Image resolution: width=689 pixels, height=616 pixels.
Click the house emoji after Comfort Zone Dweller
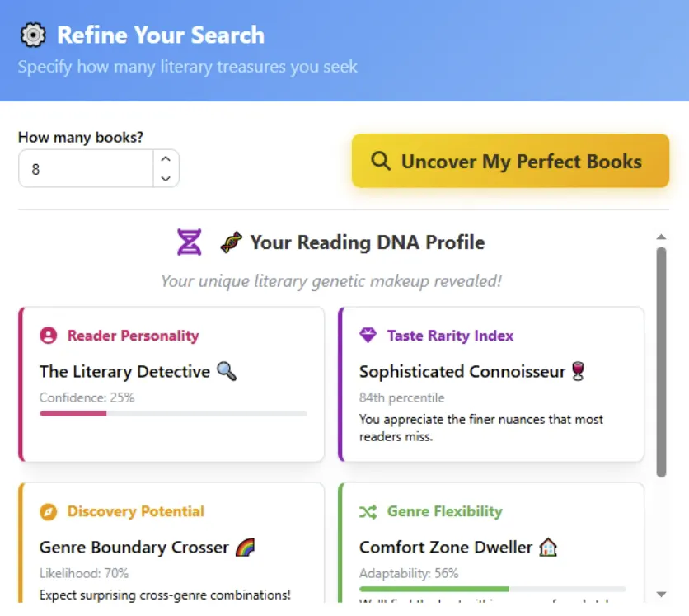coord(548,548)
